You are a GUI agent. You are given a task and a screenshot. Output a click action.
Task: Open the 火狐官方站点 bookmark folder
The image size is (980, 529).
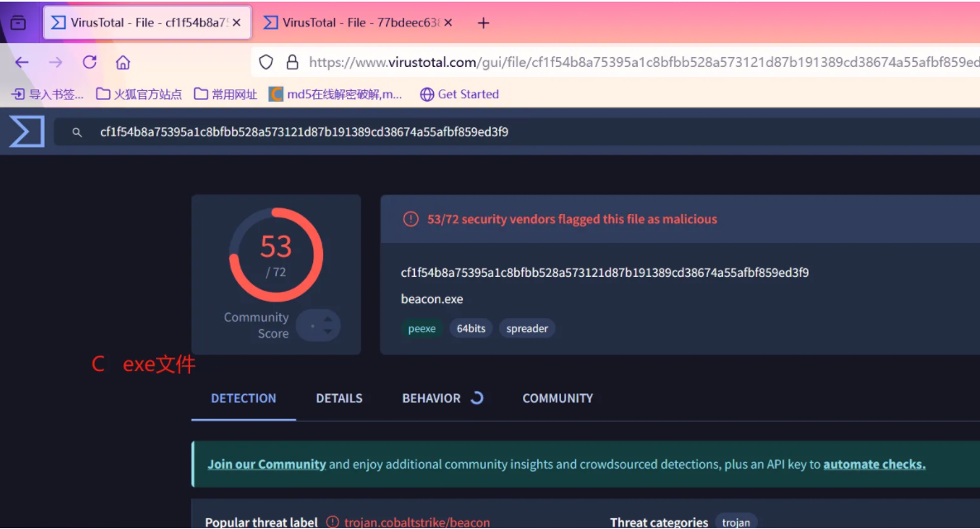coord(139,94)
